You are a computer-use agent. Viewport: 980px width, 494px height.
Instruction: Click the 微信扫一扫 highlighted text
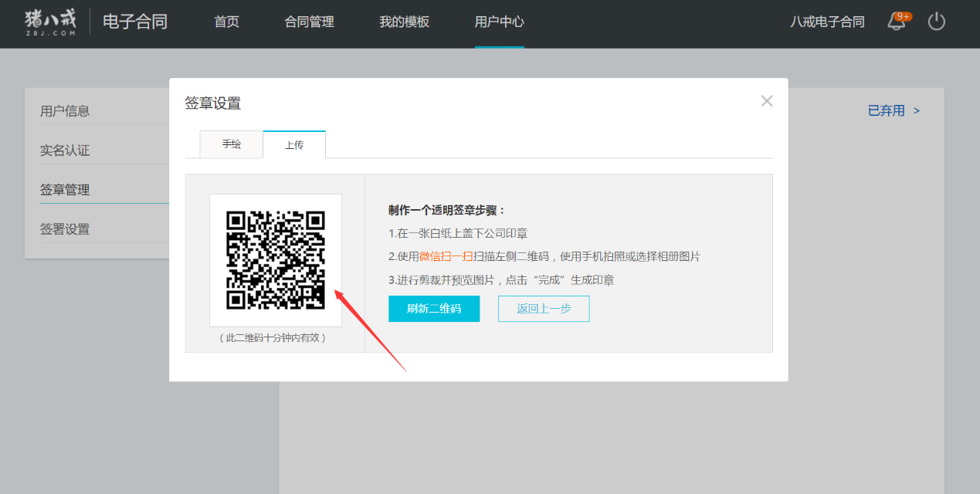click(446, 256)
